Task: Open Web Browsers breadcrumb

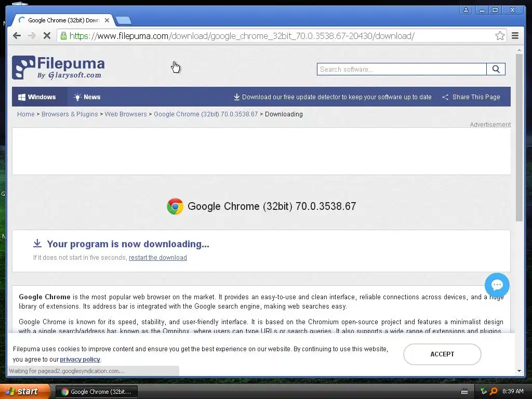Action: tap(126, 114)
